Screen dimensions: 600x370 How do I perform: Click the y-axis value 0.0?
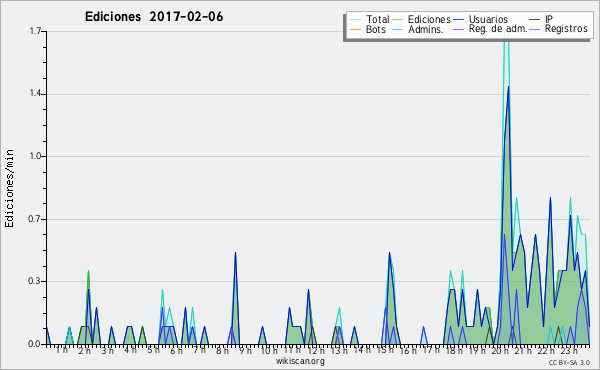pyautogui.click(x=35, y=344)
